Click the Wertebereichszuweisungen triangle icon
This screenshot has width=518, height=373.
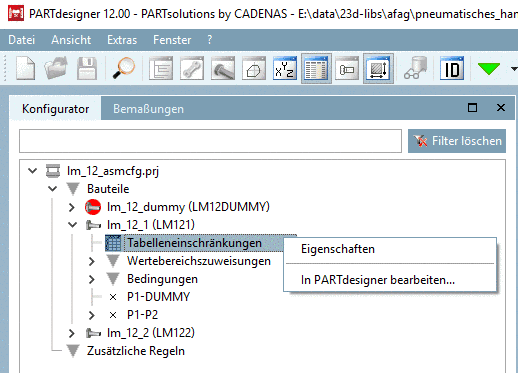[x=113, y=261]
